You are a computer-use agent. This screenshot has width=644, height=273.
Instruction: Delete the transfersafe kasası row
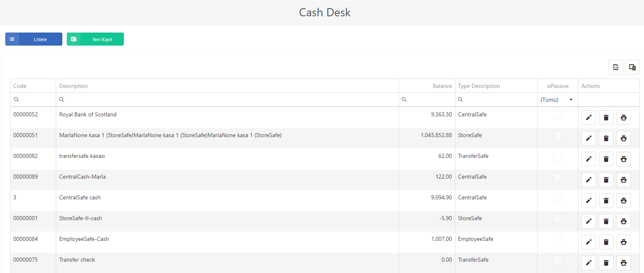tap(606, 159)
